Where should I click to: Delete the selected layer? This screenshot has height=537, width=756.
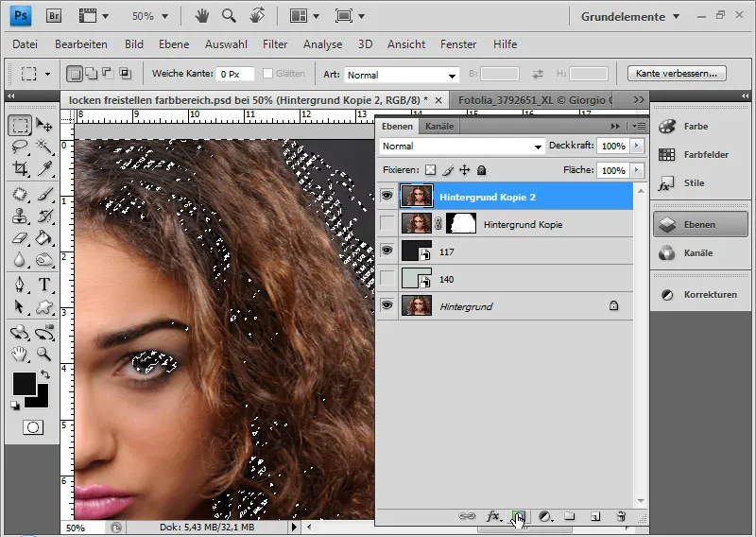(x=621, y=517)
